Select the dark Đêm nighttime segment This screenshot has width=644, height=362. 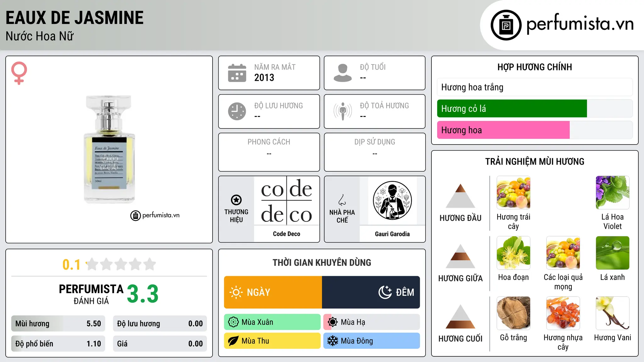tap(371, 292)
